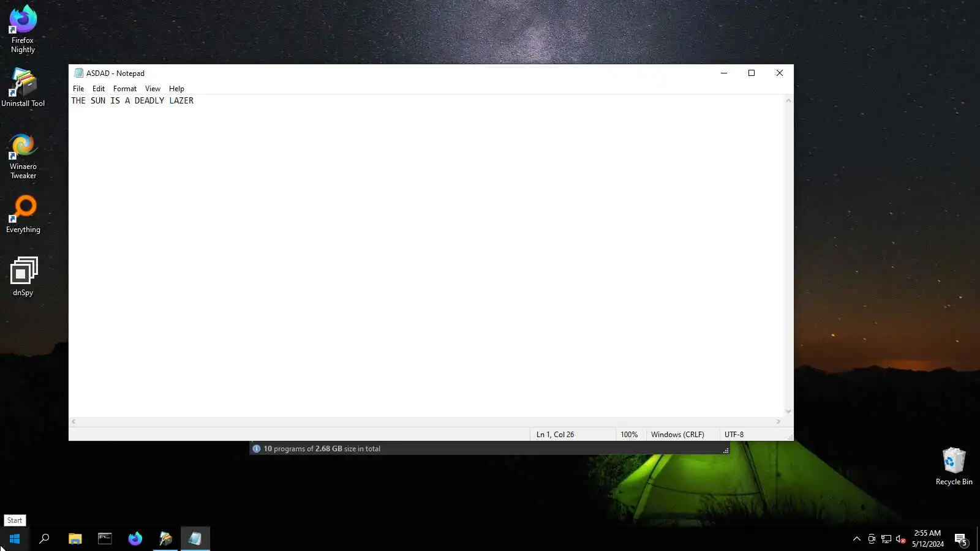This screenshot has width=980, height=551.
Task: Open the clock showing 2:55 AM
Action: 927,539
